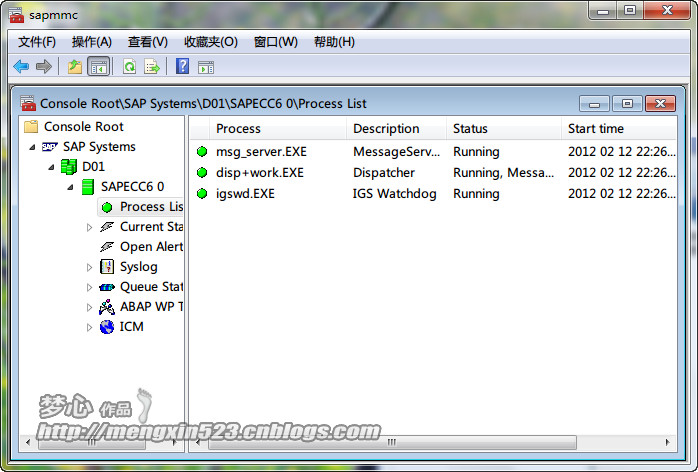Sort by the Process column header

point(278,129)
